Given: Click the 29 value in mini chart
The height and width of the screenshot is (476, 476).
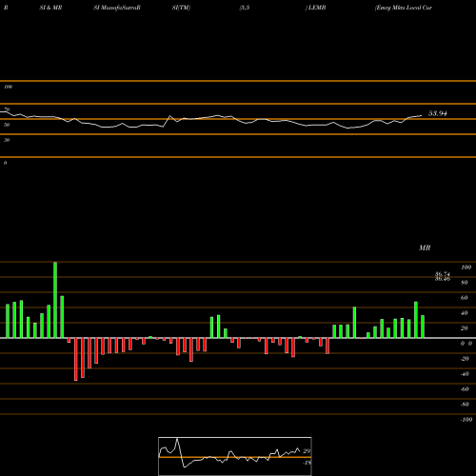Looking at the screenshot, I should pos(307,451).
